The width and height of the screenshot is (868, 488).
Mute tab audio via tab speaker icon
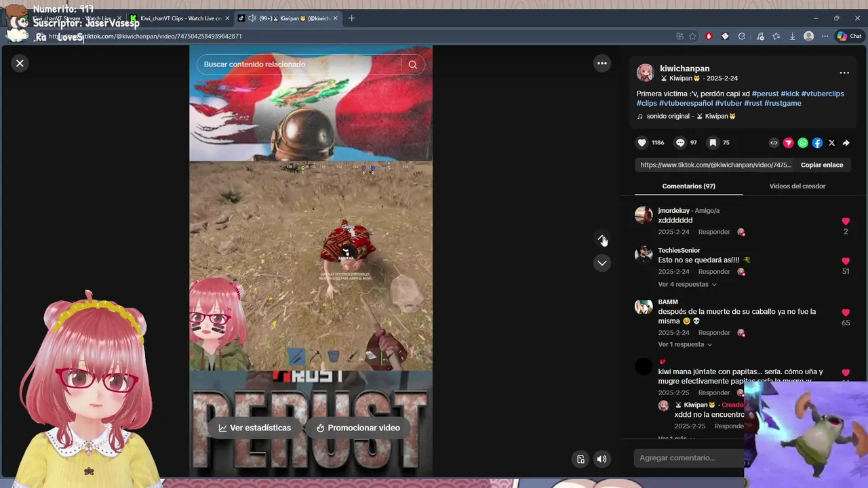252,18
